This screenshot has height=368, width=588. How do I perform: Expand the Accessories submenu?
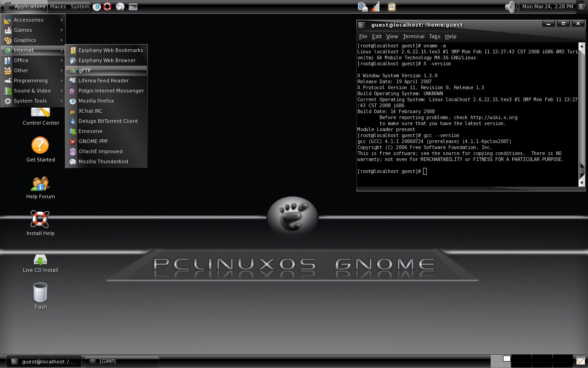(33, 20)
